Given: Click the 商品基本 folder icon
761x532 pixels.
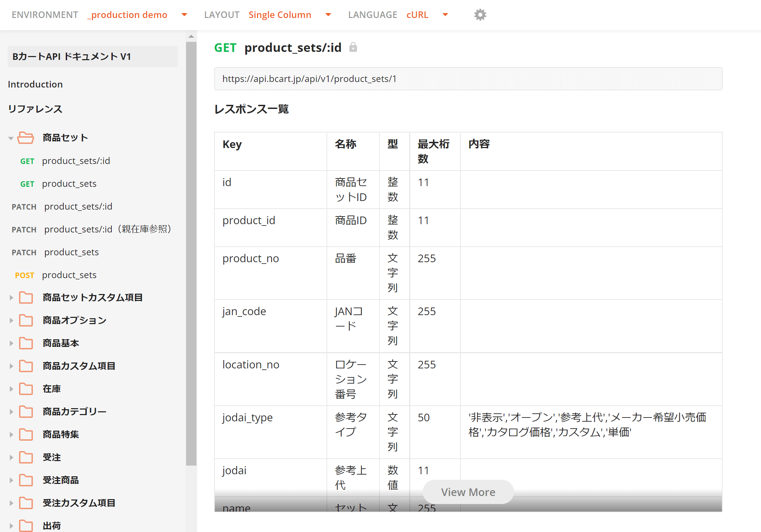Looking at the screenshot, I should coord(26,343).
